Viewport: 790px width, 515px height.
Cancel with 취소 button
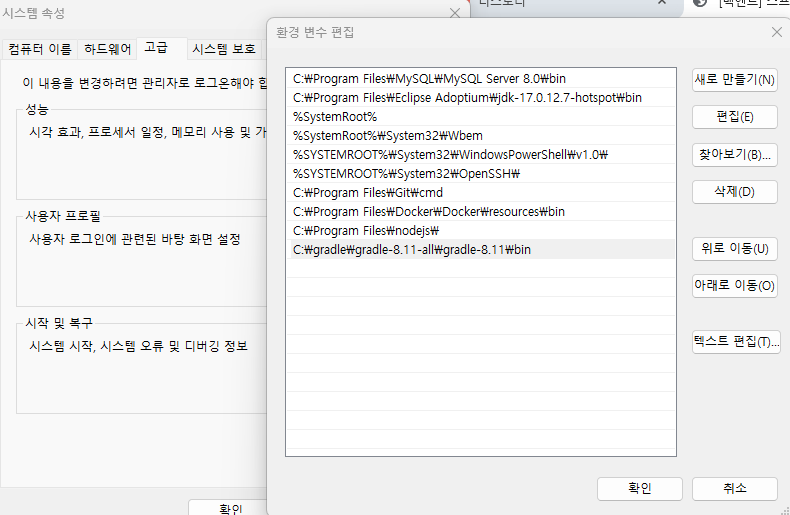735,488
